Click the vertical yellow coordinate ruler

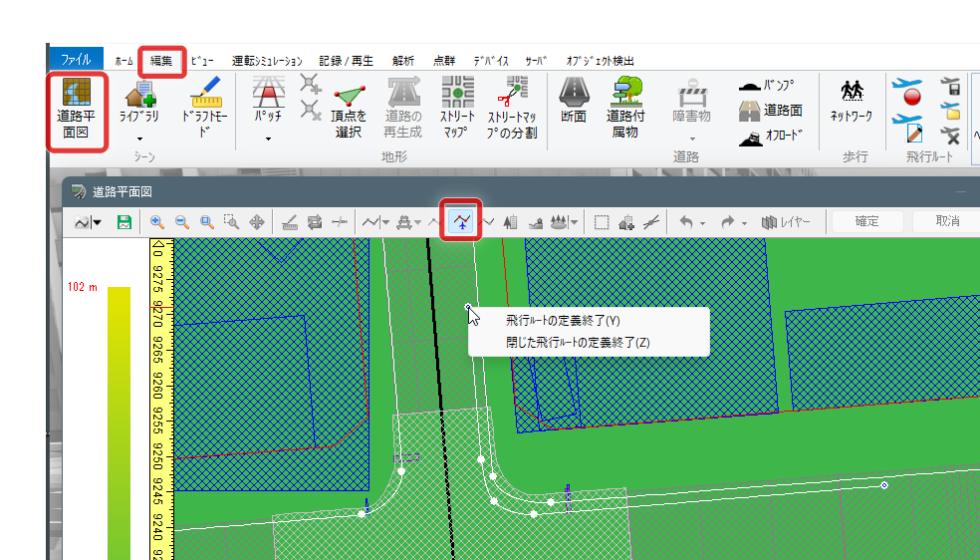(161, 399)
